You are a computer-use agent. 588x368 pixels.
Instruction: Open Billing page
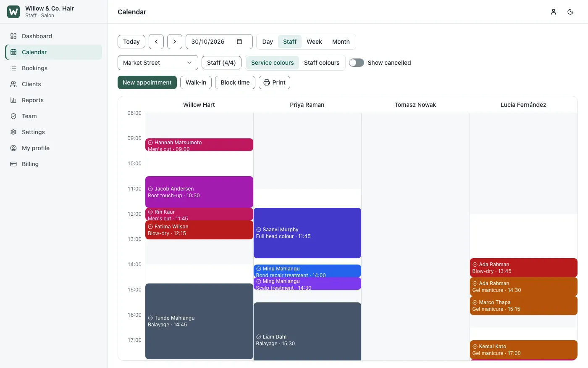tap(54, 164)
